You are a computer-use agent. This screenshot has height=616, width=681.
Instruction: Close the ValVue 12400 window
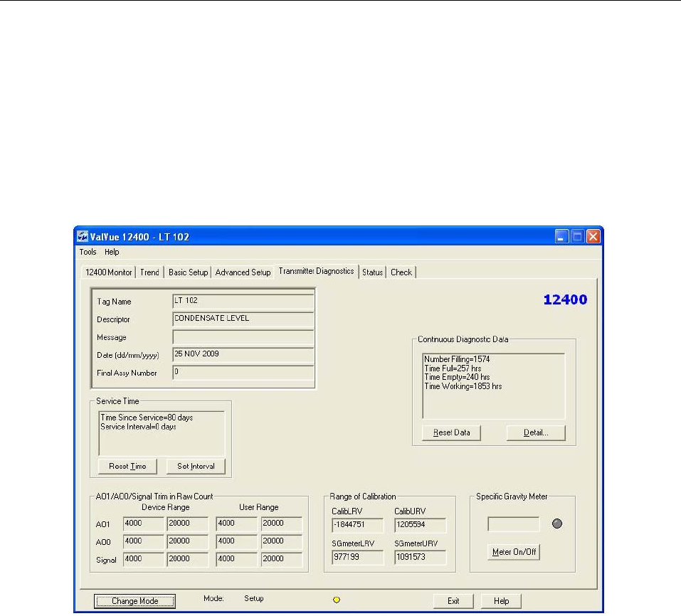pos(593,237)
